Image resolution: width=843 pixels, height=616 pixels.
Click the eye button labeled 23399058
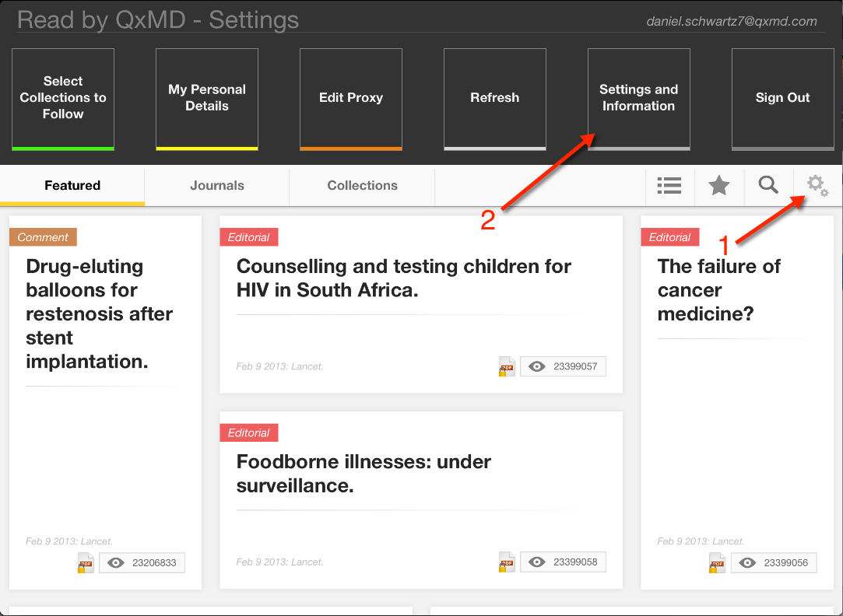pyautogui.click(x=563, y=562)
